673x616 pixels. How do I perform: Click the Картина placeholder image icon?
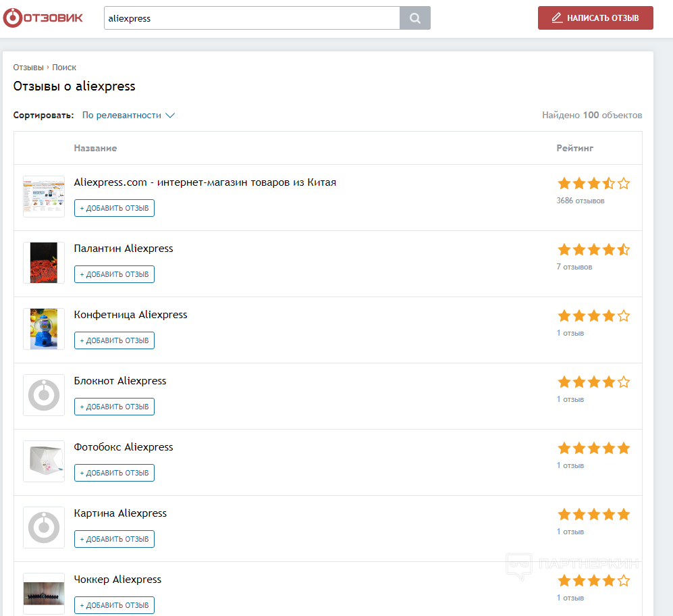coord(44,527)
